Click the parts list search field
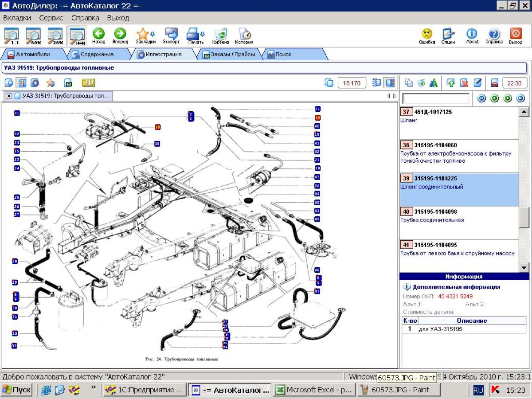 (435, 98)
